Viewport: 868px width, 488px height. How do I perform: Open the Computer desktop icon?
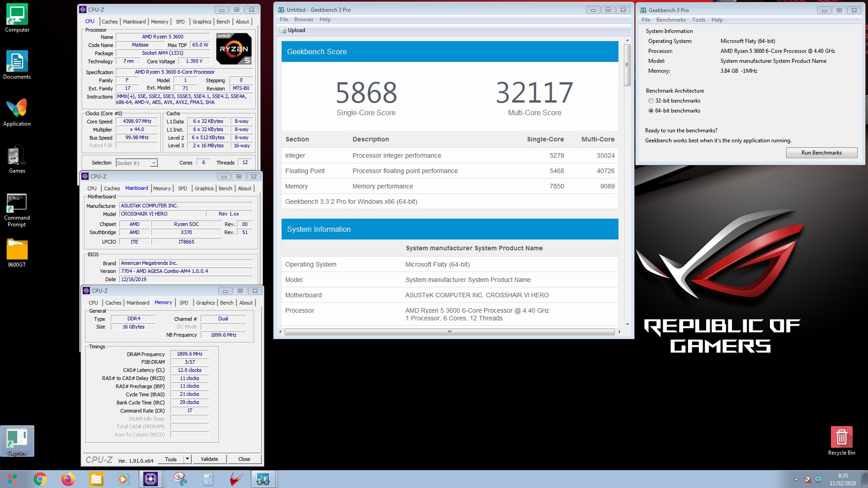tap(17, 18)
